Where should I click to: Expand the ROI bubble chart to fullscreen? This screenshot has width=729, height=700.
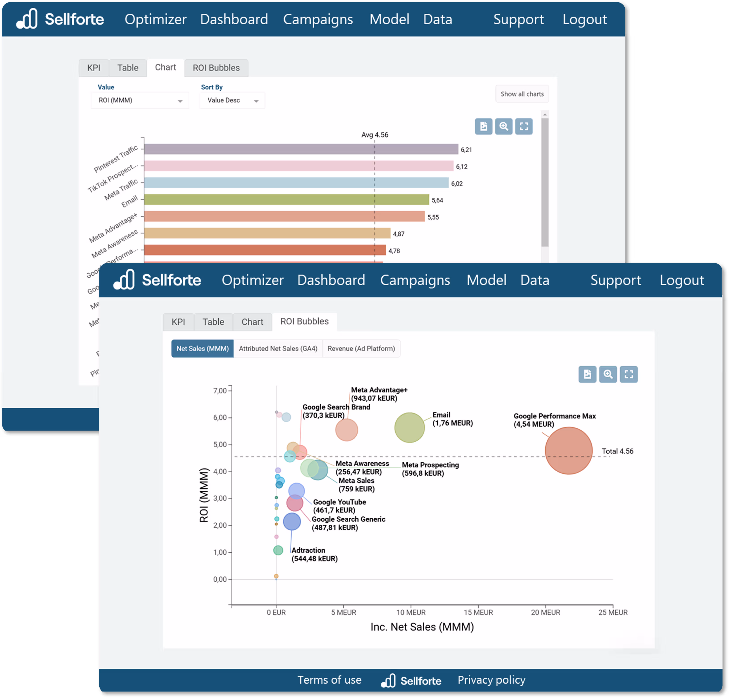(629, 374)
